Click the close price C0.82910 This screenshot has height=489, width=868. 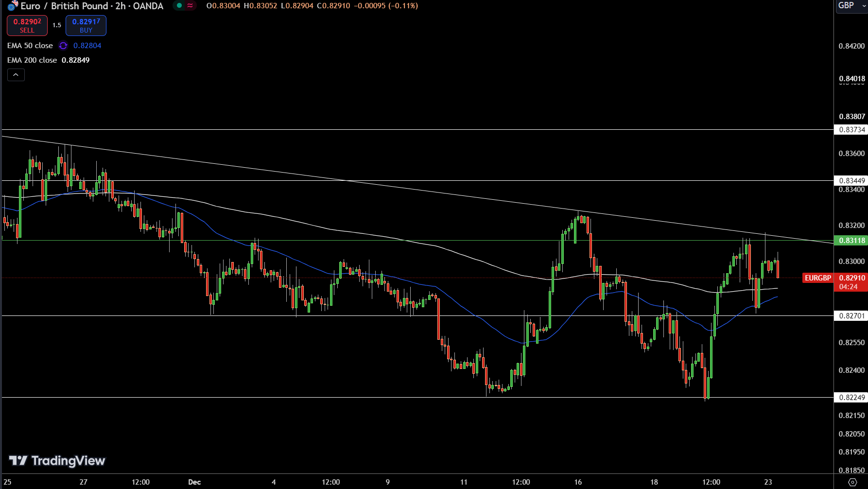[x=333, y=6]
